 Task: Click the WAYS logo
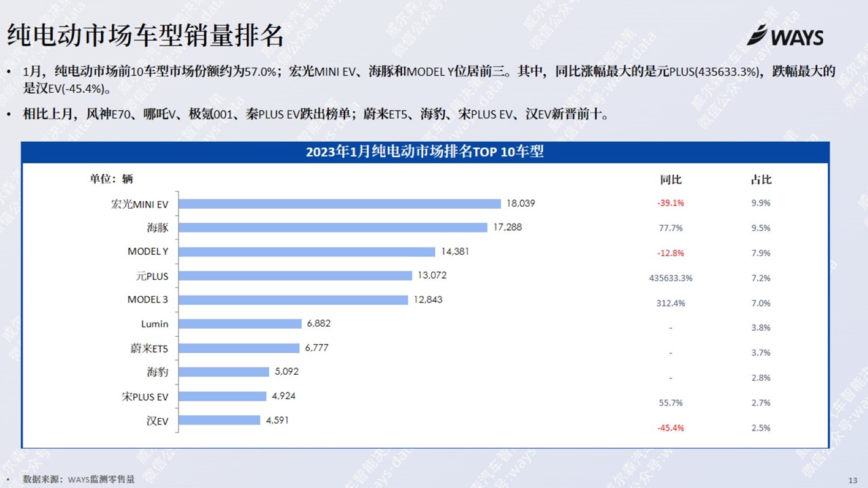point(785,35)
